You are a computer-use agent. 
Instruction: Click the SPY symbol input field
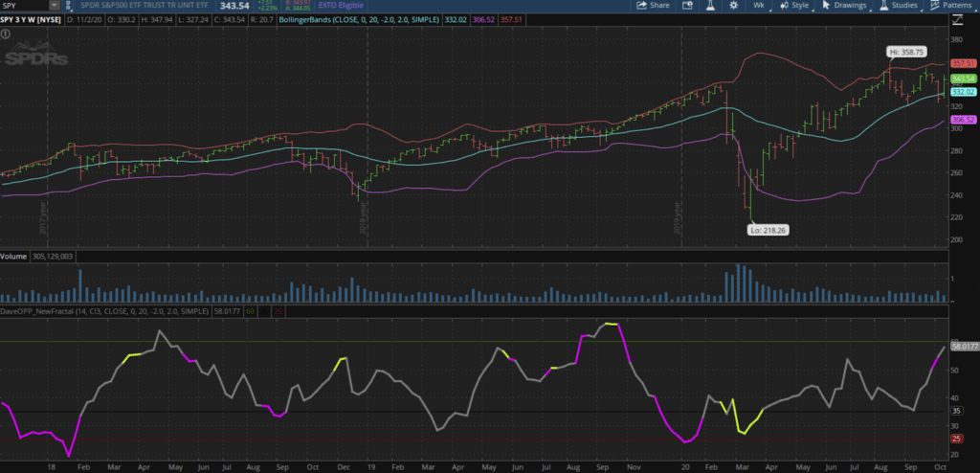(x=24, y=5)
